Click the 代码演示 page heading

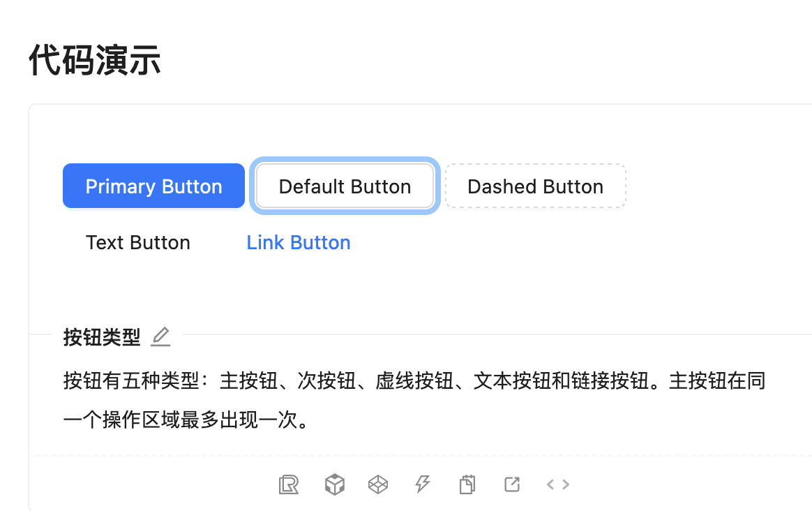click(94, 60)
